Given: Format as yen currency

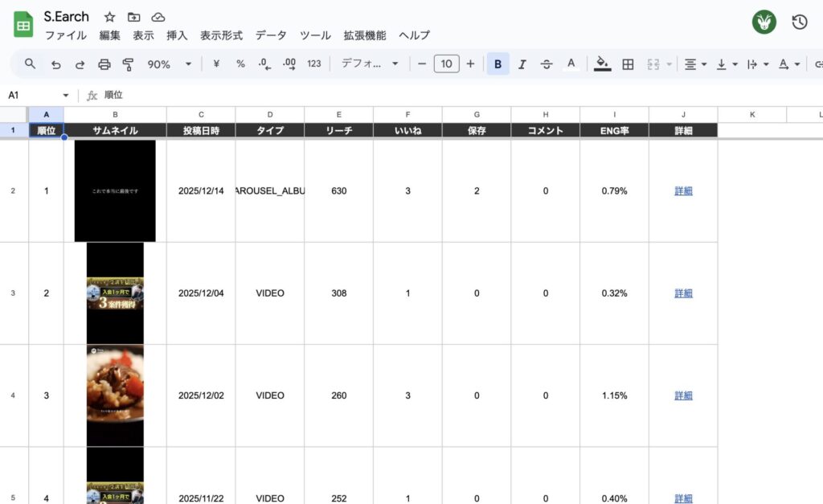Looking at the screenshot, I should pos(216,64).
